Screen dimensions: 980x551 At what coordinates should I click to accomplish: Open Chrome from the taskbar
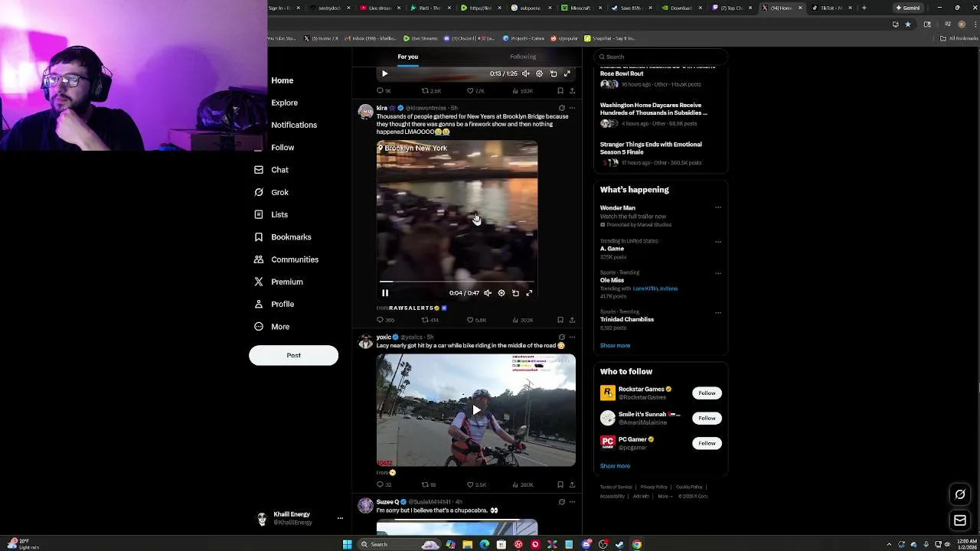tap(636, 544)
